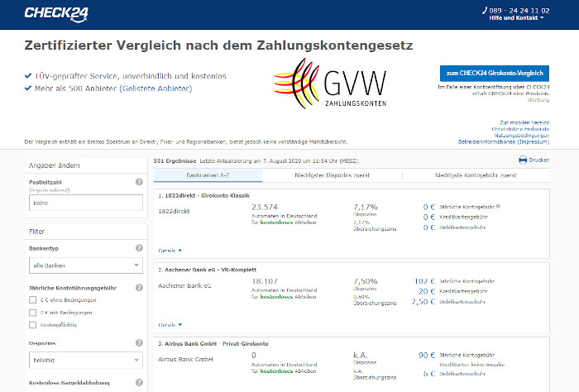
Task: Open the help icon for Jährliche Kontoführungsgebühr
Action: 139,288
